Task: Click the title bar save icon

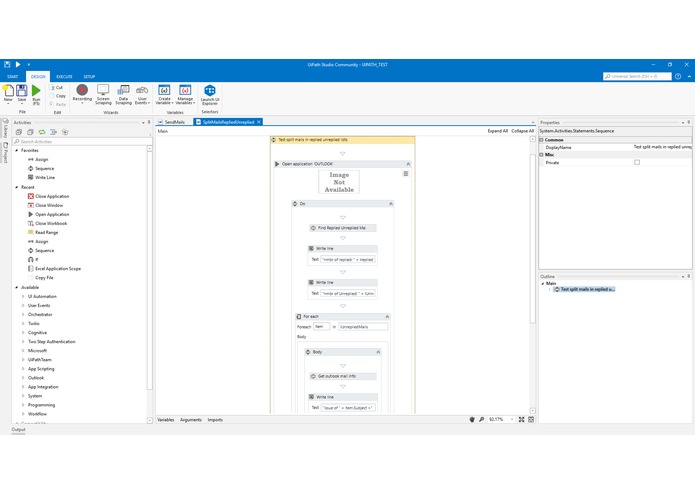Action: (7, 65)
